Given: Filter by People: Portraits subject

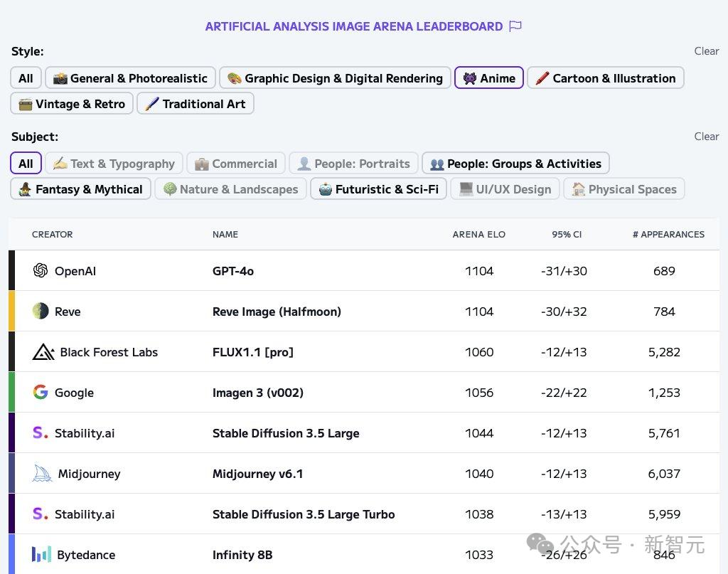Looking at the screenshot, I should pos(354,164).
